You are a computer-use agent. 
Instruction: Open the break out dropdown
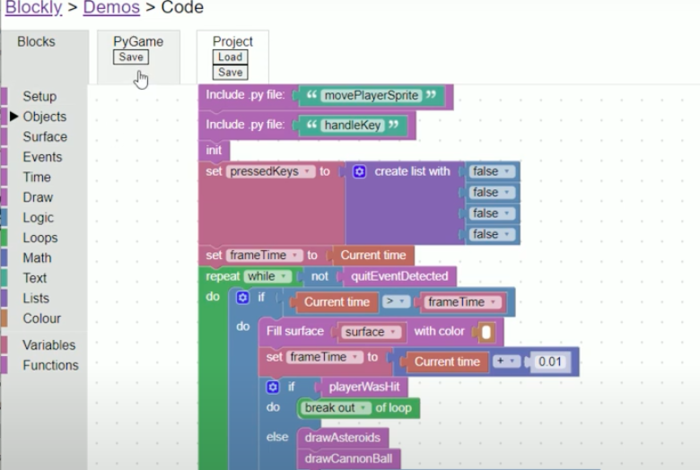click(337, 408)
